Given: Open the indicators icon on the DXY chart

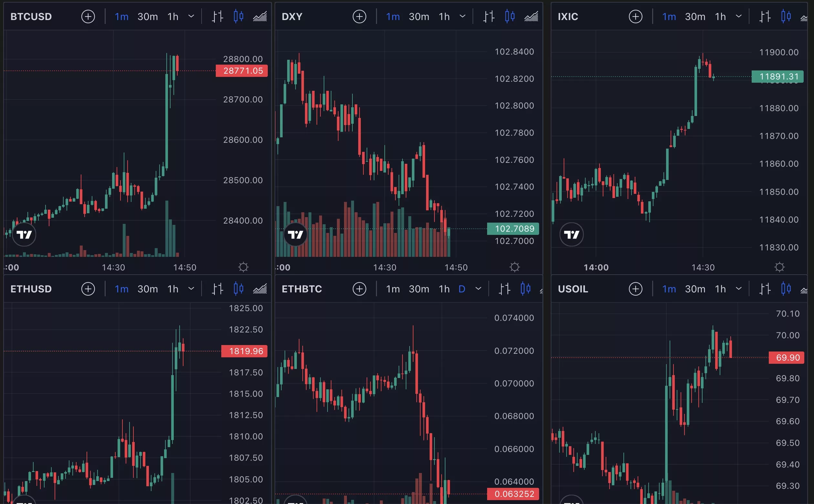Looking at the screenshot, I should point(531,16).
